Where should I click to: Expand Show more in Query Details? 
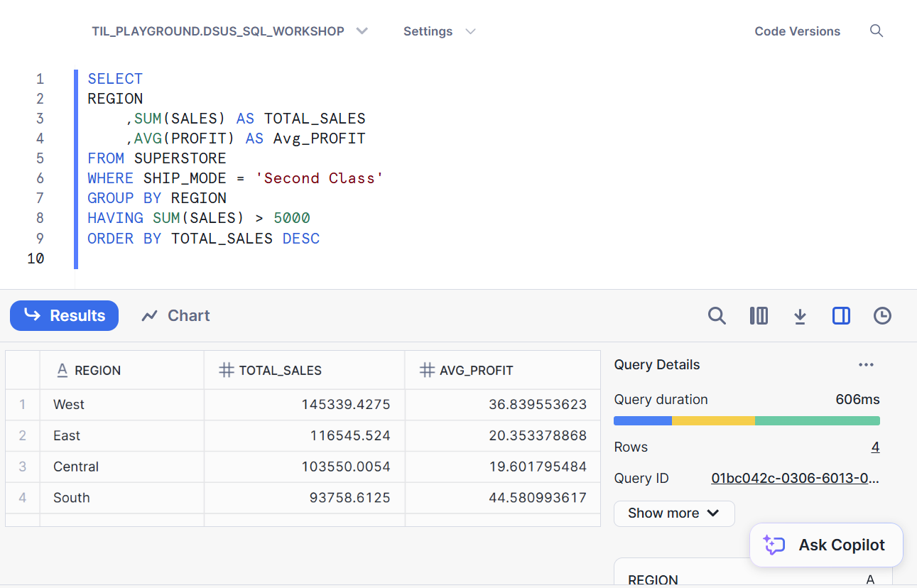pos(673,513)
